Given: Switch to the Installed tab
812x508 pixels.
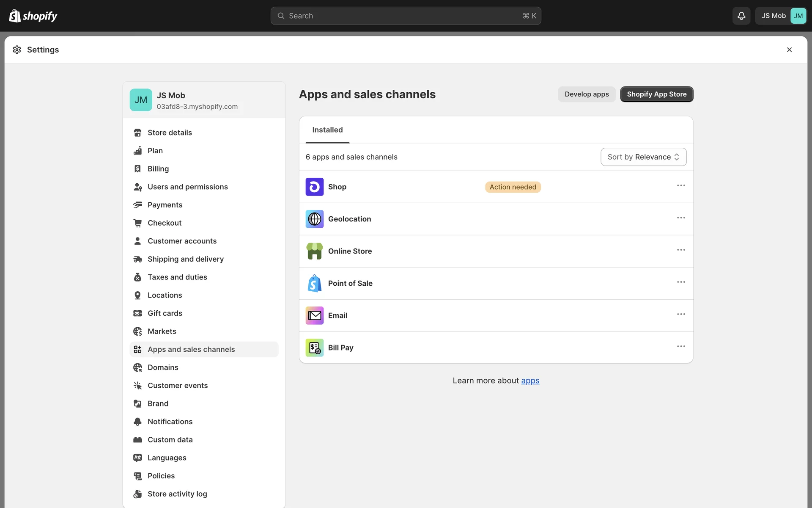Looking at the screenshot, I should click(x=327, y=130).
